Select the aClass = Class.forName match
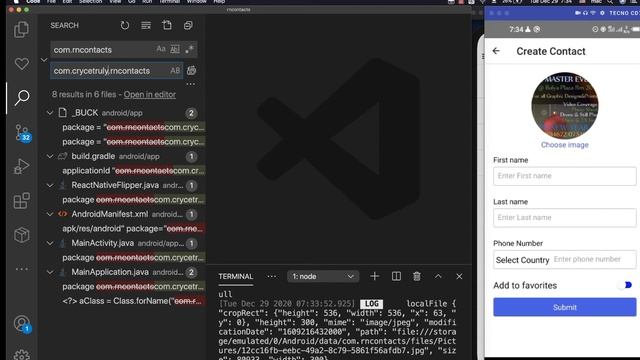This screenshot has height=360, width=640. tap(133, 301)
